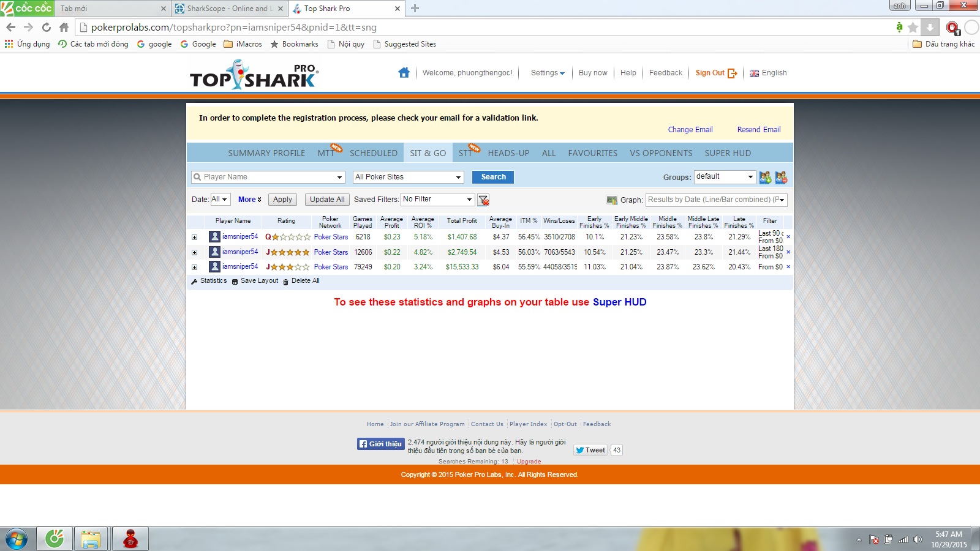980x551 pixels.
Task: Remove the 6218 games row
Action: click(x=788, y=236)
